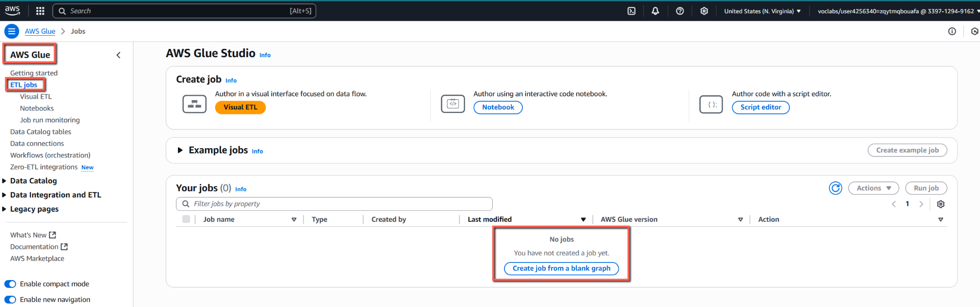The width and height of the screenshot is (980, 307).
Task: Click the search magnifier in filter box
Action: tap(186, 204)
